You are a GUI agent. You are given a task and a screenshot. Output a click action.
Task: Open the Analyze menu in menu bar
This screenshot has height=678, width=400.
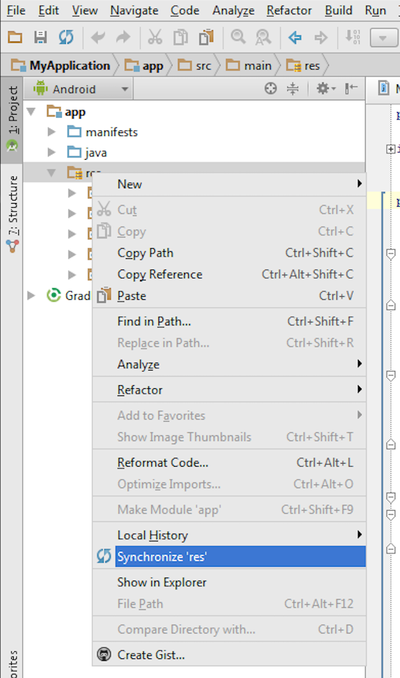tap(233, 10)
